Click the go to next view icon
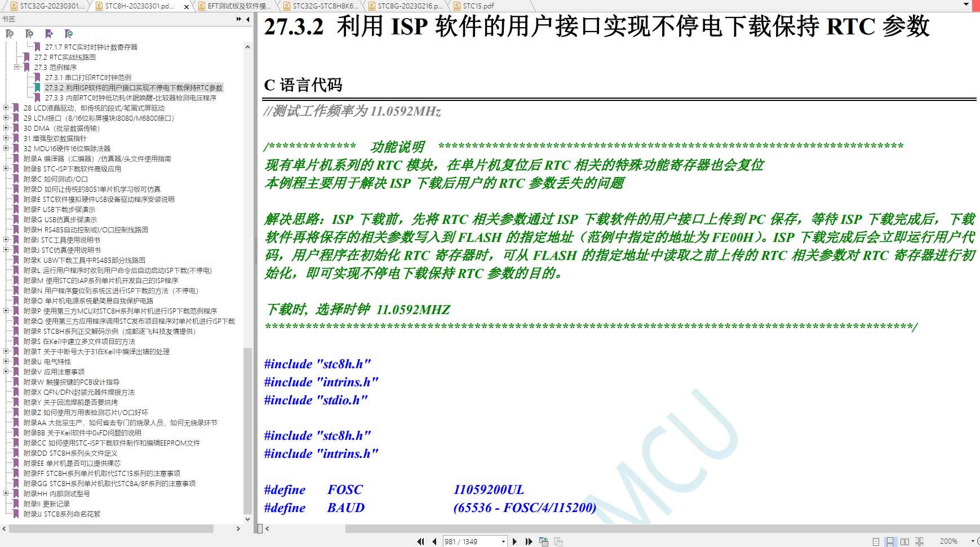The image size is (980, 547). (x=558, y=541)
